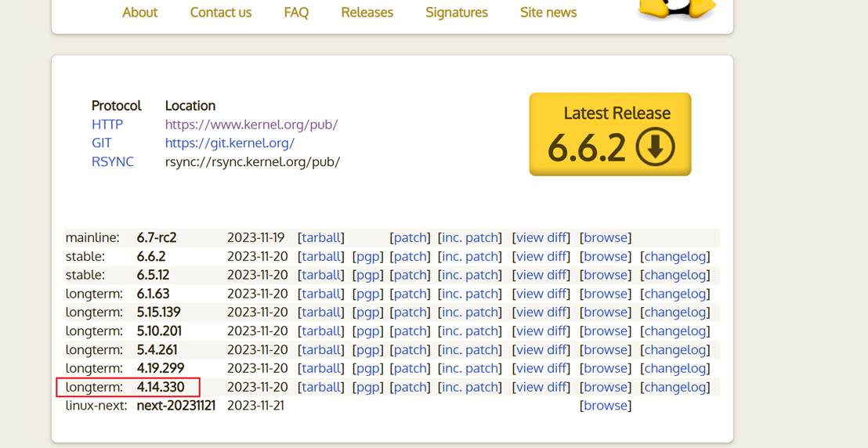Open changelog for longterm 4.14.330

point(675,387)
